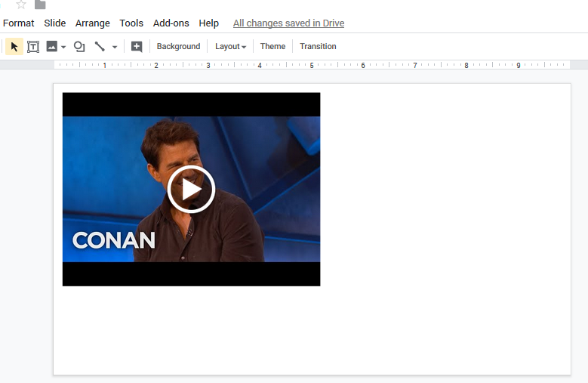Screen dimensions: 588x383
Task: Select the arrow cursor tool
Action: pyautogui.click(x=14, y=47)
